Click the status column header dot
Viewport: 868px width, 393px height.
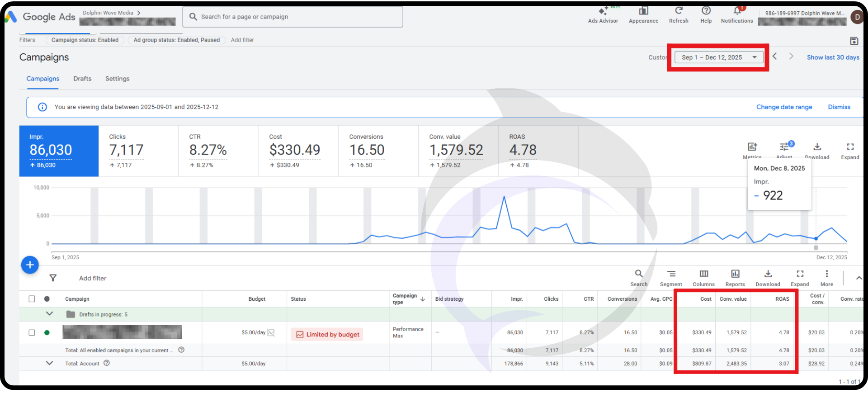(47, 299)
